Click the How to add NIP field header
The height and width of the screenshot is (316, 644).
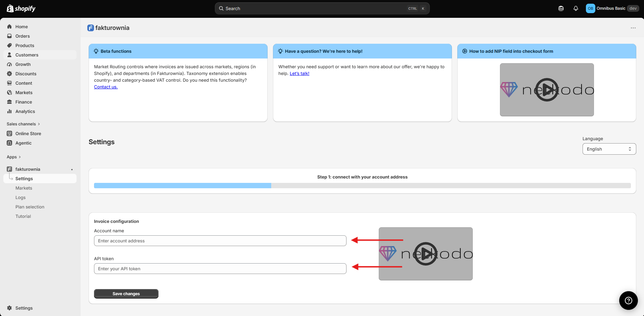click(547, 51)
